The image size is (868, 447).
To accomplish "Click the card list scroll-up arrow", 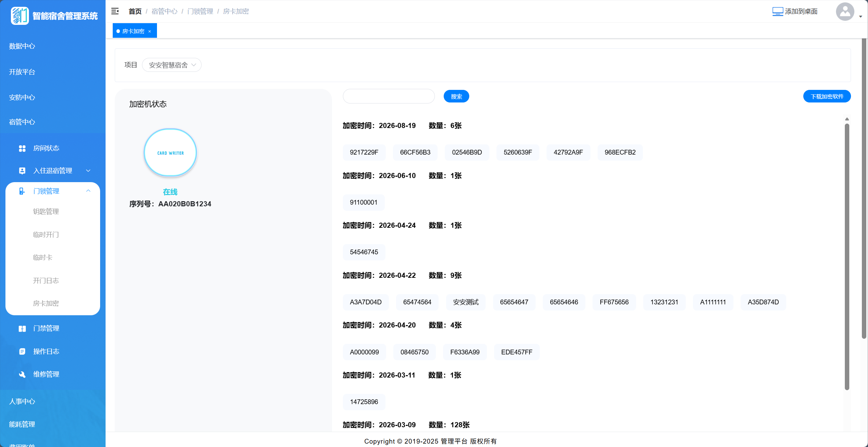I will [x=847, y=119].
